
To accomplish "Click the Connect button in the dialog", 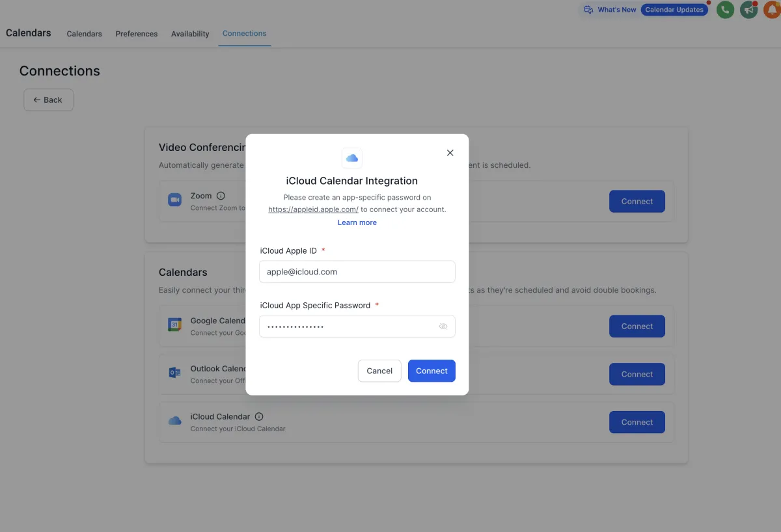I will pyautogui.click(x=432, y=371).
